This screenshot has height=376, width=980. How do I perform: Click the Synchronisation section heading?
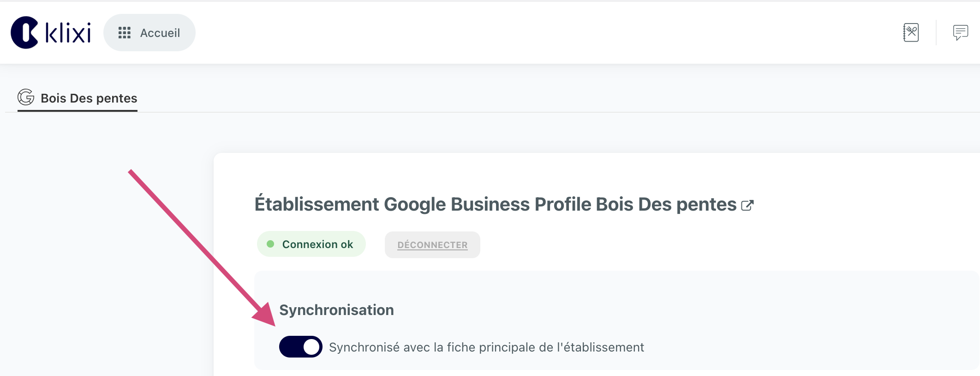(x=336, y=310)
